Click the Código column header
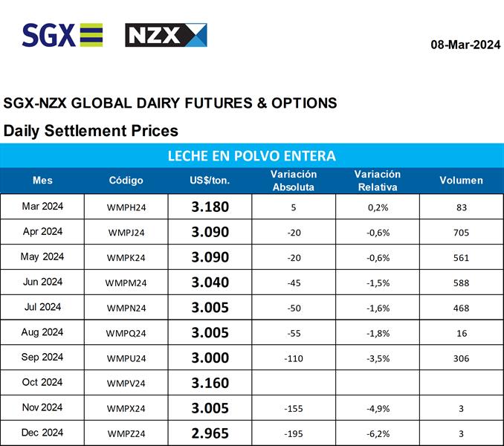Screen dimensions: 504x446 126,180
